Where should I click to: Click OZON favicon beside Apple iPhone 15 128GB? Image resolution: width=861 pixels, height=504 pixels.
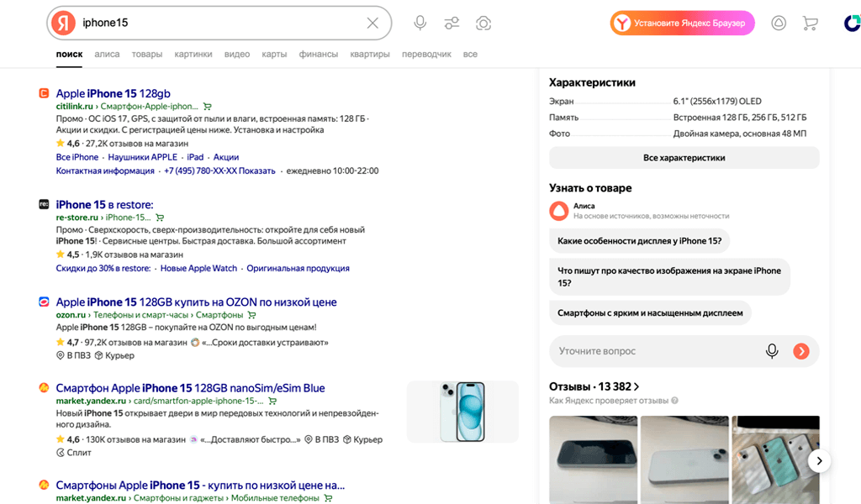(44, 302)
